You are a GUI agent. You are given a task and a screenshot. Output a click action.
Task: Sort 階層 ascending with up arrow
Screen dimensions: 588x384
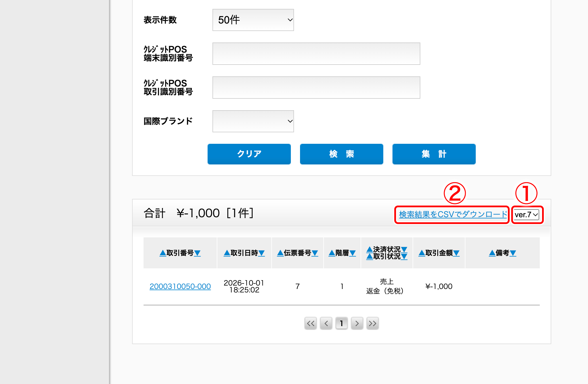tap(332, 253)
